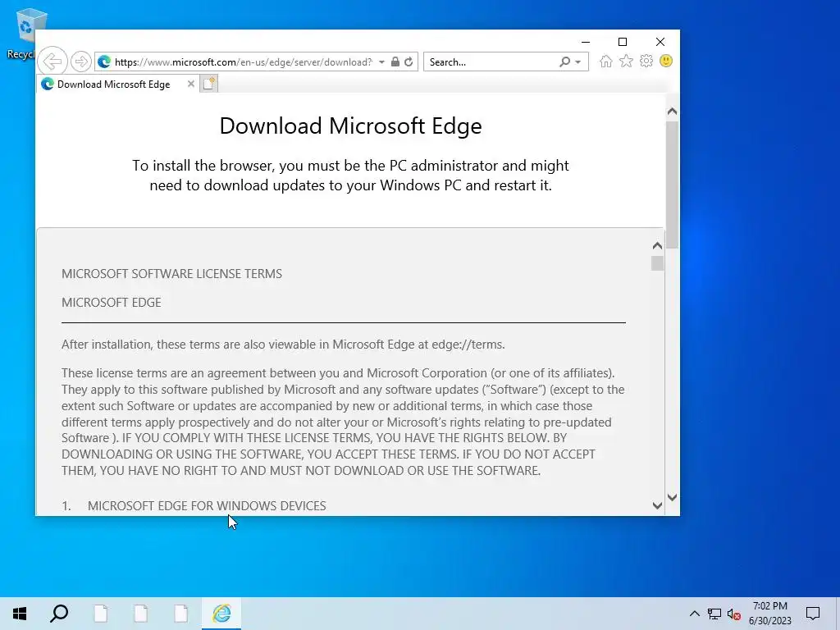This screenshot has height=630, width=840.
Task: Open Favorites with the star icon
Action: 626,61
